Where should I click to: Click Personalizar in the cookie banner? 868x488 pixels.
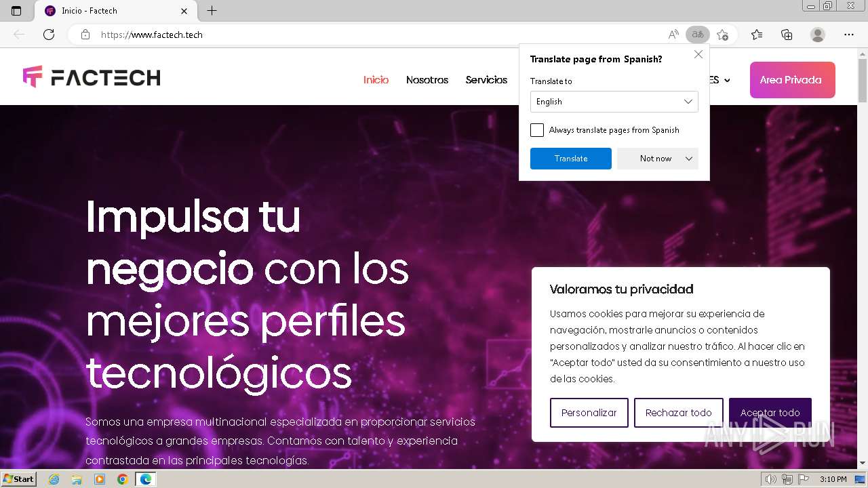click(x=589, y=413)
